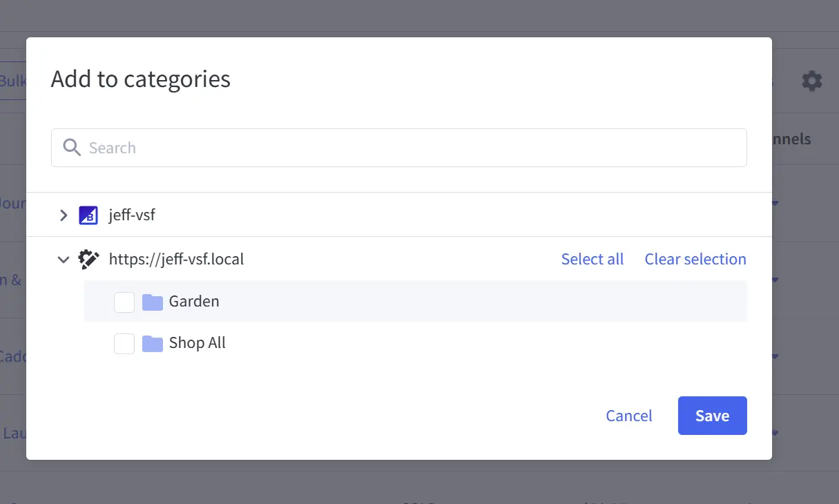This screenshot has width=839, height=504.
Task: Click the folder icon next to Garden
Action: (x=152, y=301)
